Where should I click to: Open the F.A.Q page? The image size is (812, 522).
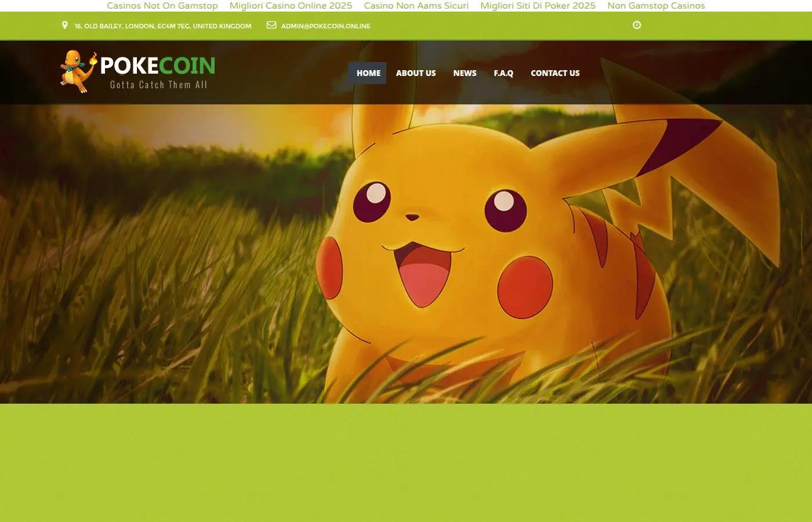(x=503, y=73)
